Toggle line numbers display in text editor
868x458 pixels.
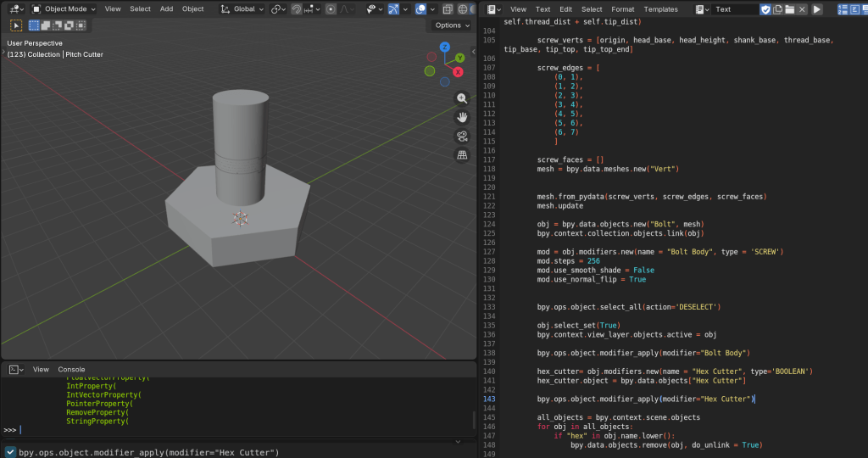pos(843,9)
